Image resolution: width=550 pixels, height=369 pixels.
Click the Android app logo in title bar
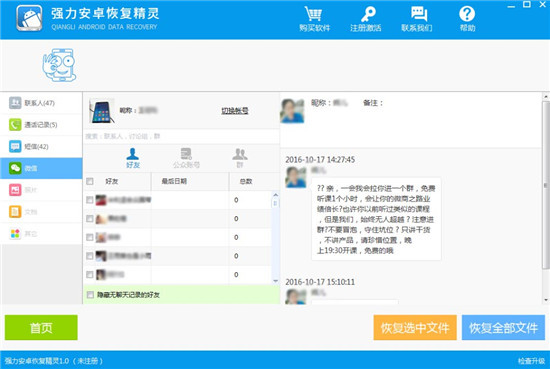pyautogui.click(x=29, y=18)
